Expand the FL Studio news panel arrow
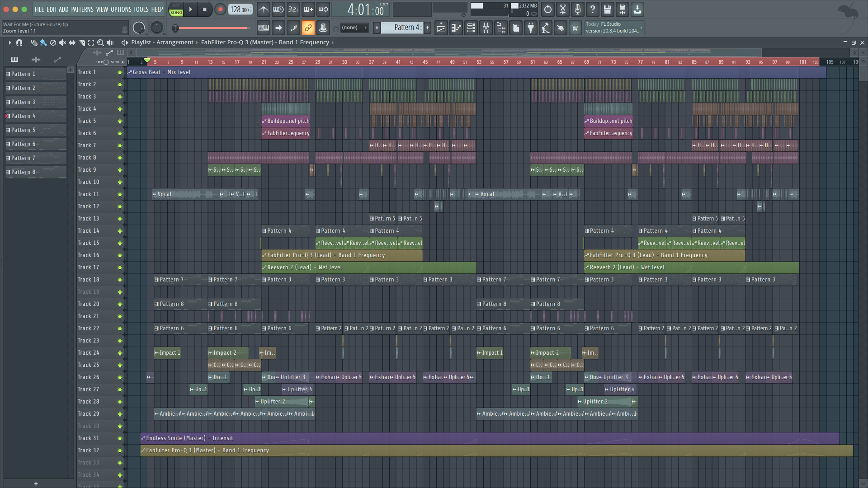The height and width of the screenshot is (488, 868). pyautogui.click(x=641, y=28)
